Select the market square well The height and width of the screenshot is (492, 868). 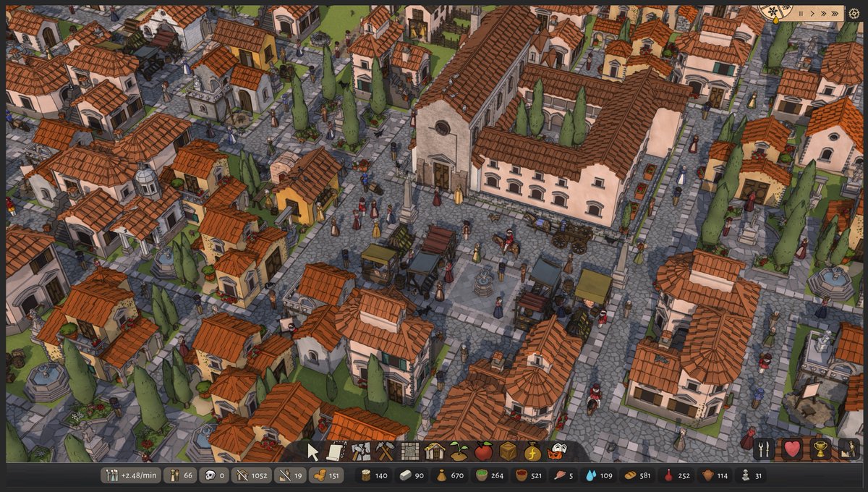483,282
